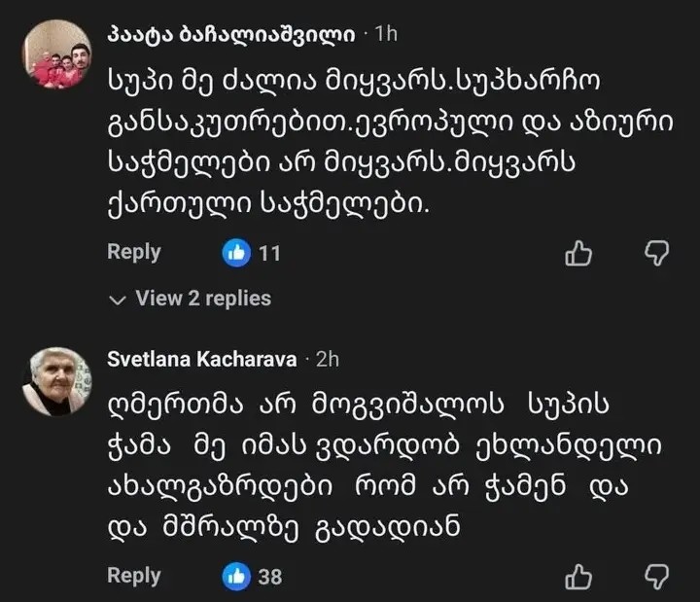The image size is (700, 602).
Task: Thumbs up Svetlana Kacharava's comment
Action: pyautogui.click(x=578, y=576)
